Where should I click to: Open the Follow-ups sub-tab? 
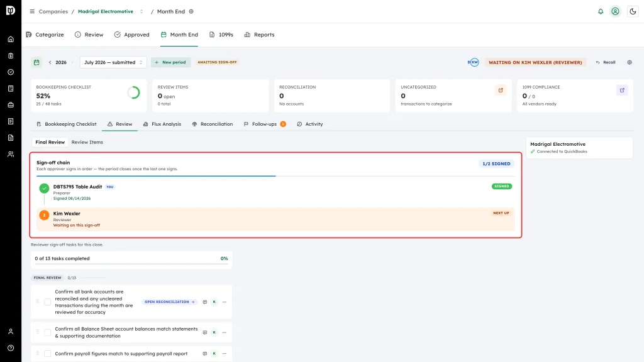click(265, 124)
